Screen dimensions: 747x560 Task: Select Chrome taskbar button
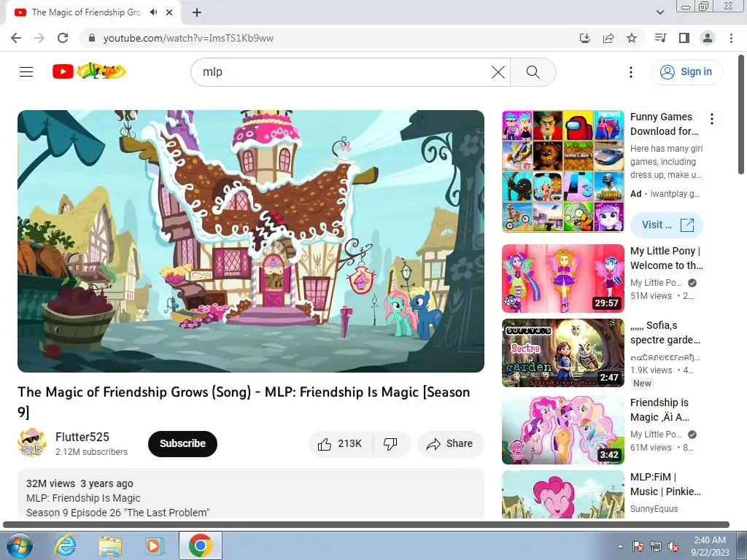click(x=200, y=545)
